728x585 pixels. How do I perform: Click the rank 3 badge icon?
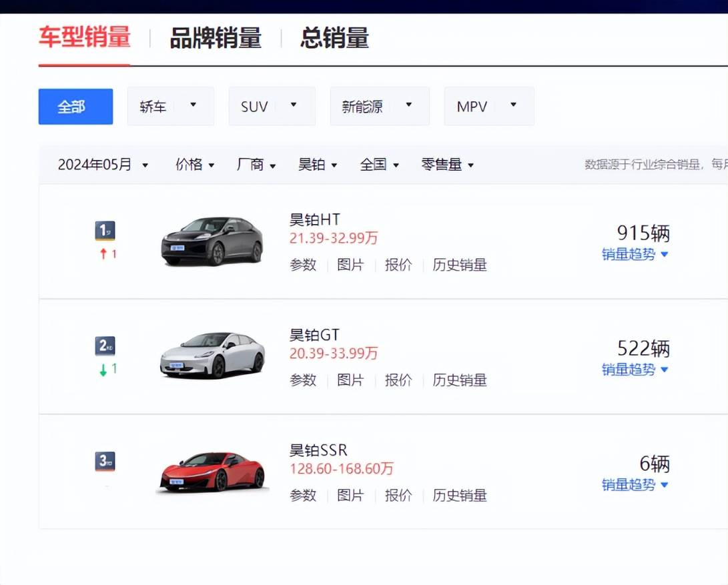[x=105, y=461]
